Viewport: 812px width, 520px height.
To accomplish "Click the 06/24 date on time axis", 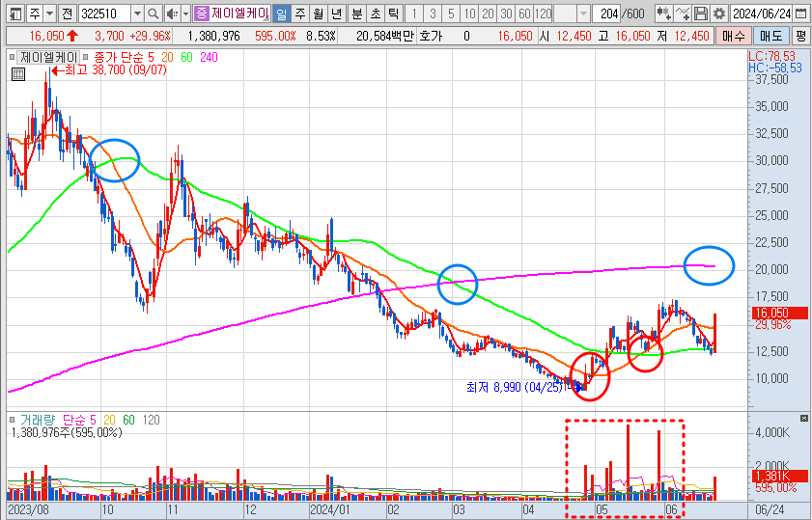I will [770, 509].
